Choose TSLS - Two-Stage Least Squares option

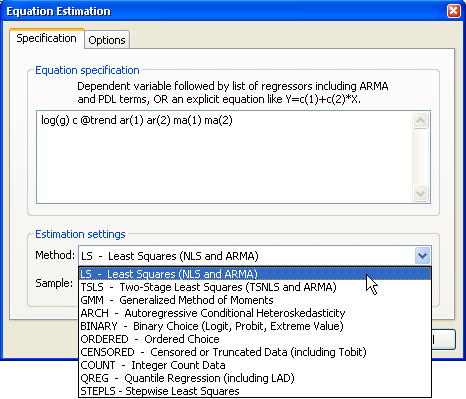coord(255,287)
